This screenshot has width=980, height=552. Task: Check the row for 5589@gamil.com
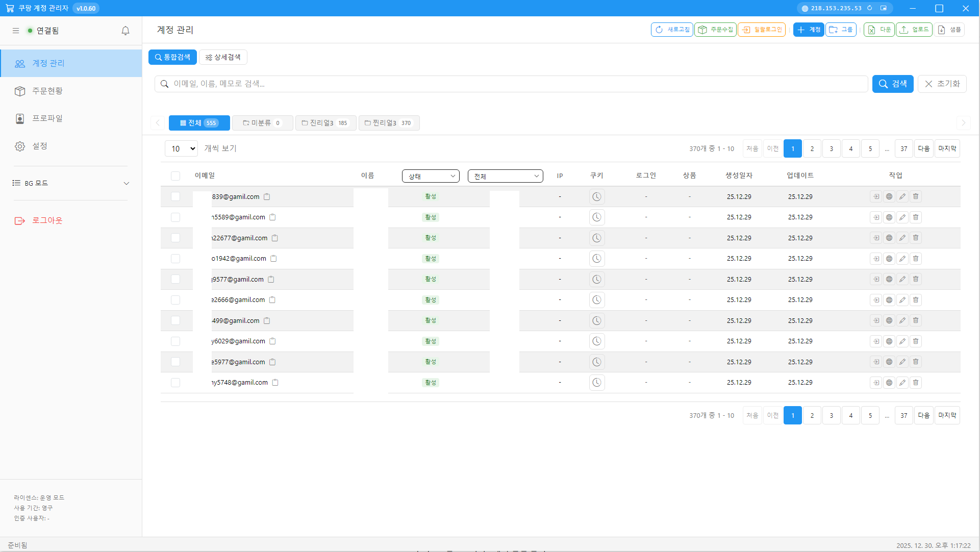pyautogui.click(x=175, y=217)
